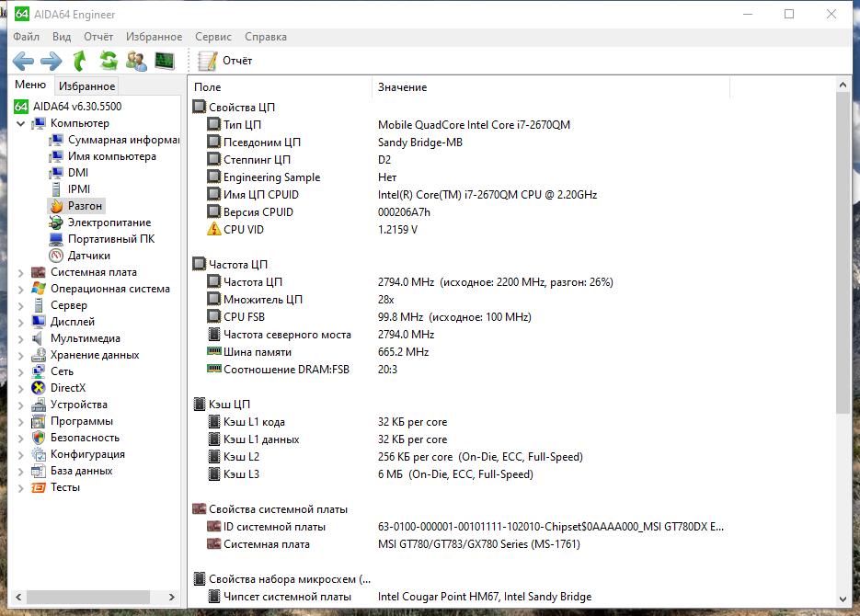Collapse the Компьютер tree node
The width and height of the screenshot is (860, 616).
click(21, 123)
